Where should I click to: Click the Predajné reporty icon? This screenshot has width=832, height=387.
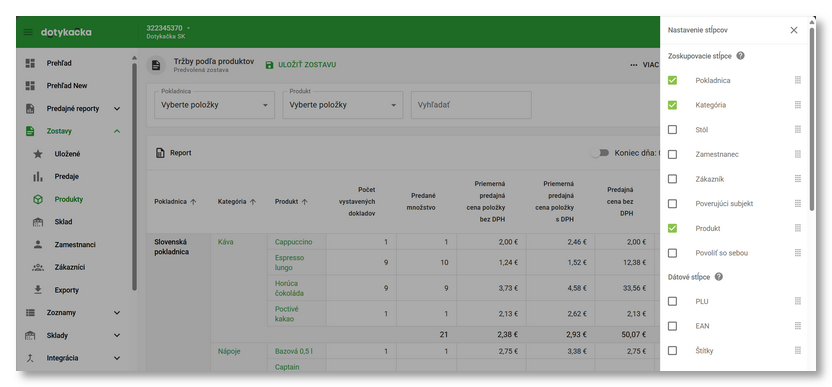pyautogui.click(x=30, y=108)
